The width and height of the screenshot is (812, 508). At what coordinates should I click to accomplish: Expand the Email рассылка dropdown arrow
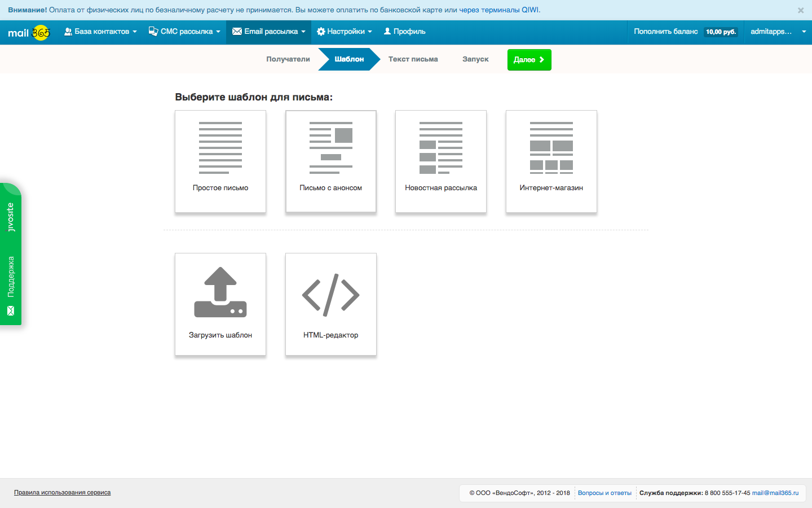tap(303, 32)
